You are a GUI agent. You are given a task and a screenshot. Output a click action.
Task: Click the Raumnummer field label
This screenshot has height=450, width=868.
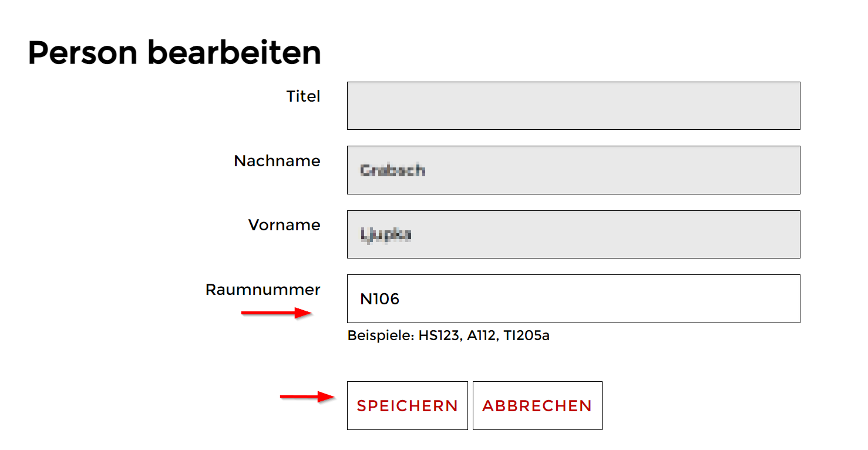tap(263, 290)
